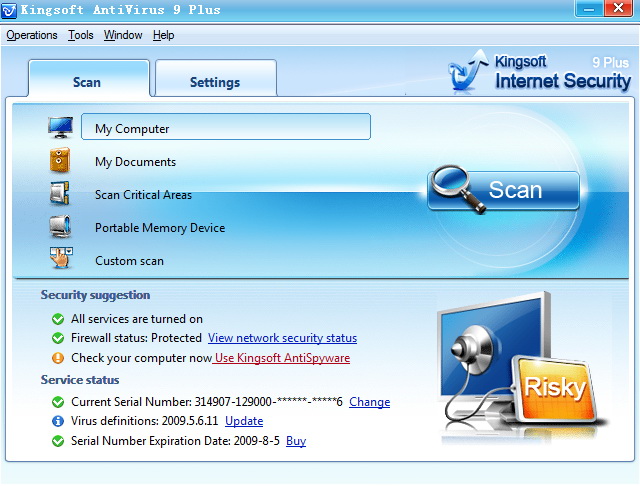
Task: Click the blue info icon beside Virus definitions
Action: point(58,421)
